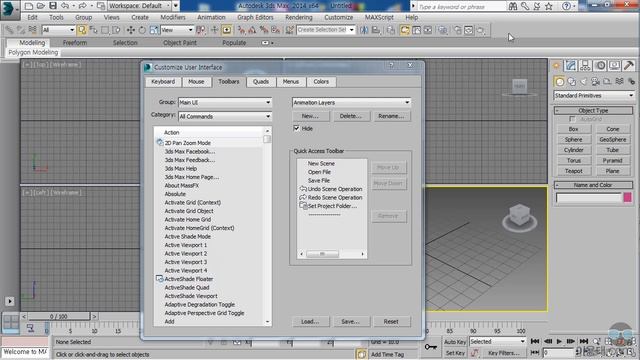Switch to the Mouse tab
Screen dimensions: 640x360
pyautogui.click(x=196, y=82)
